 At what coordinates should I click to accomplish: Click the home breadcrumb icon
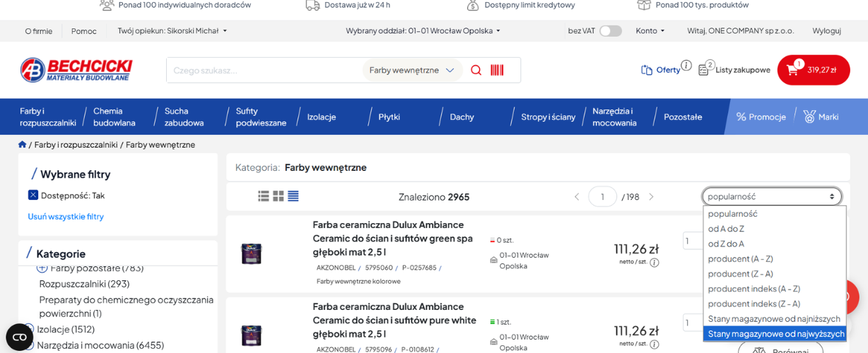click(x=22, y=145)
